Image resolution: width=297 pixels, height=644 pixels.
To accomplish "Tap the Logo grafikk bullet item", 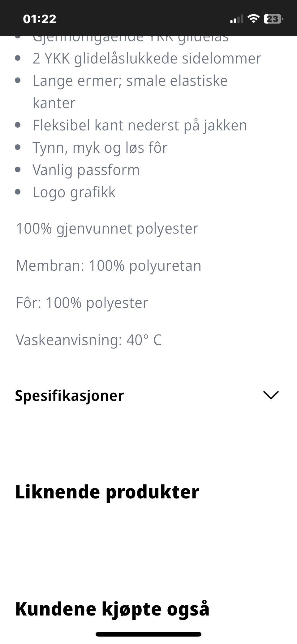I will coord(74,192).
